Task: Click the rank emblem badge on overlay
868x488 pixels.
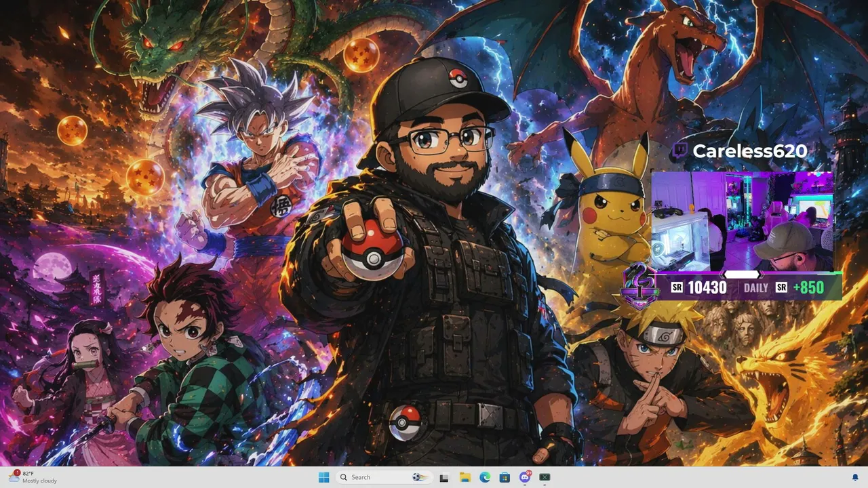Action: [641, 285]
